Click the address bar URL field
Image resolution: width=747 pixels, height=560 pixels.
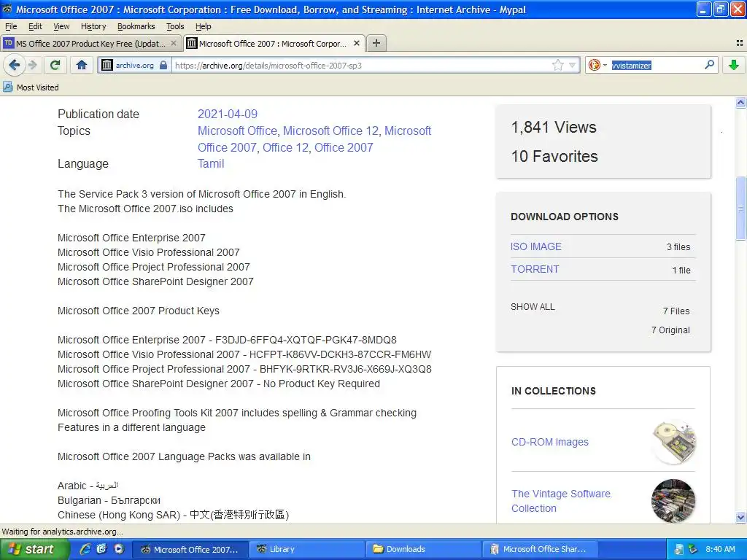coord(362,65)
